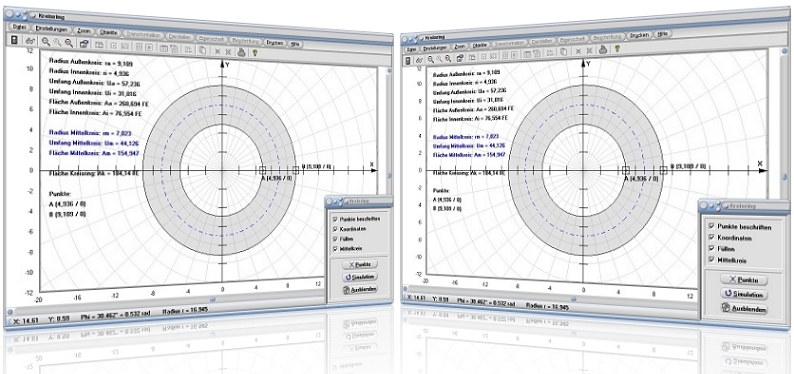Screen dimensions: 794x374
Task: Toggle 'Füllen' checkbox in left panel
Action: pos(334,238)
